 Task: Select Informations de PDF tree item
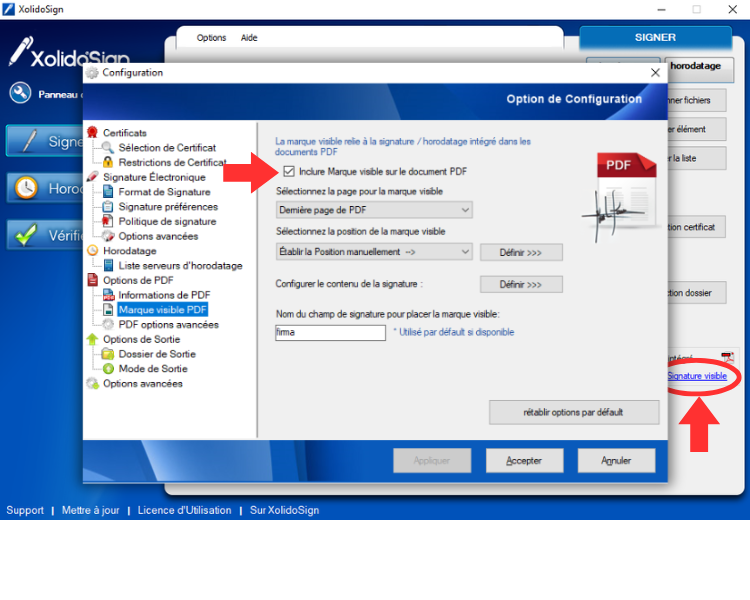(164, 295)
